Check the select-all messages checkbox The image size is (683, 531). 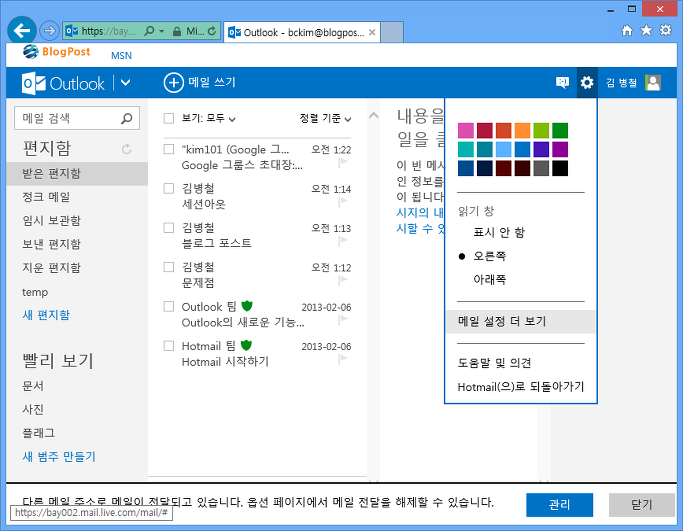169,118
